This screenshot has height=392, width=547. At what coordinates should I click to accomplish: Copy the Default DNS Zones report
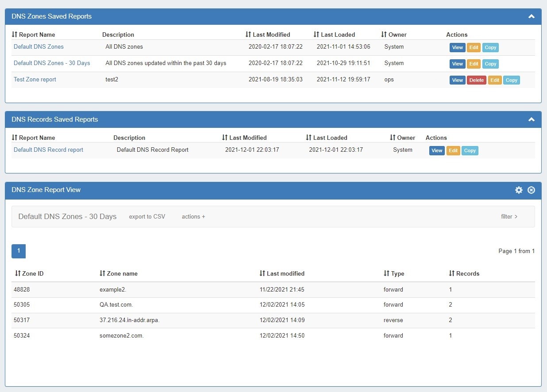click(x=490, y=47)
